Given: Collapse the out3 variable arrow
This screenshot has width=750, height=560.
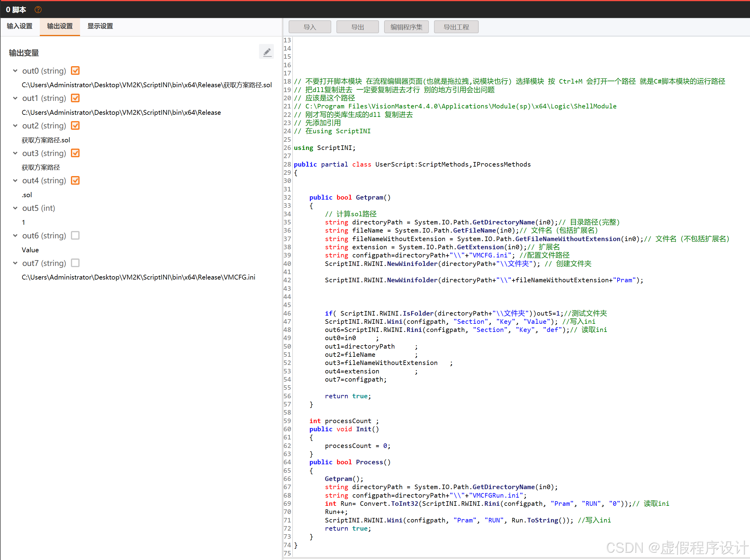Looking at the screenshot, I should tap(15, 153).
